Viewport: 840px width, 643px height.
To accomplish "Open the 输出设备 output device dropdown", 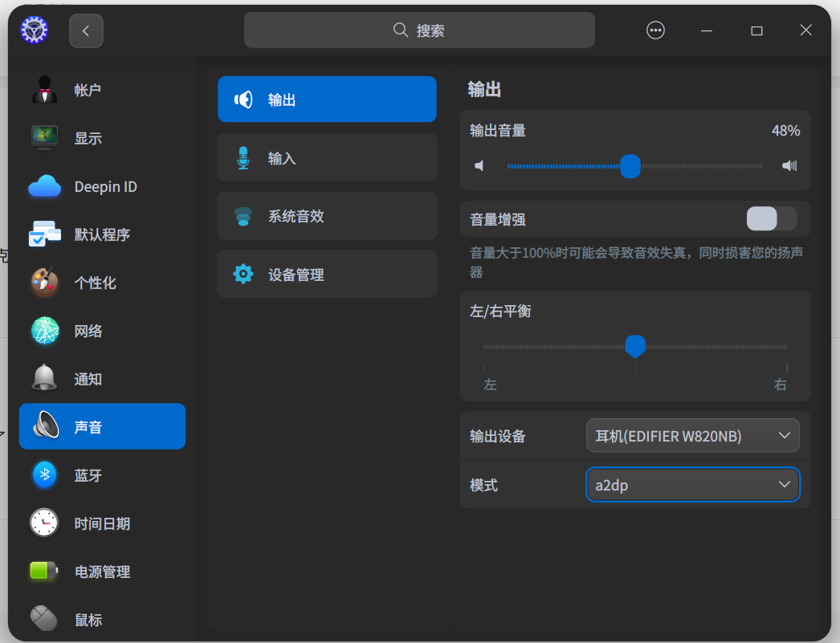I will (x=692, y=435).
